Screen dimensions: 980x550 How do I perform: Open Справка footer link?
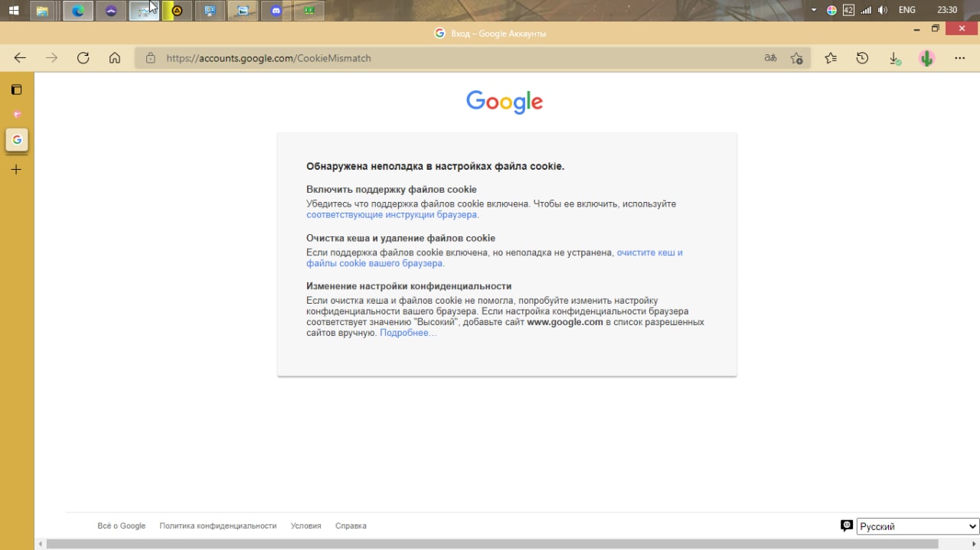[x=351, y=526]
